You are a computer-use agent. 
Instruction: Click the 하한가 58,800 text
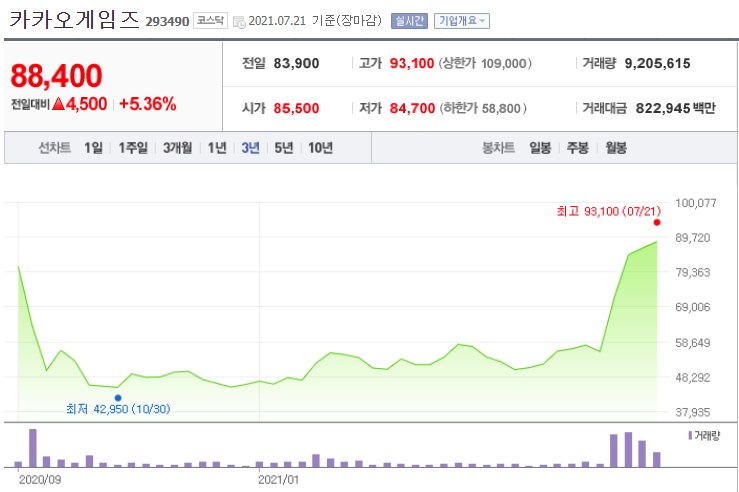pyautogui.click(x=483, y=108)
